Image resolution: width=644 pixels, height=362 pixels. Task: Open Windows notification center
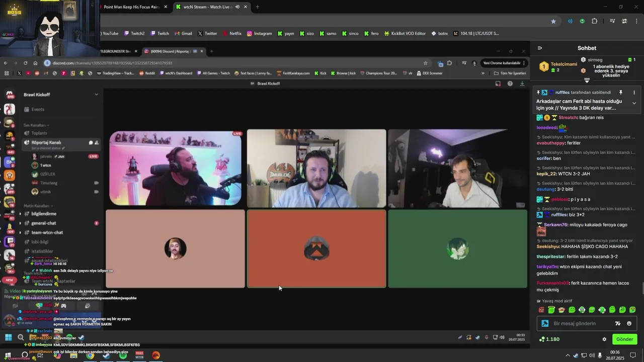633,355
